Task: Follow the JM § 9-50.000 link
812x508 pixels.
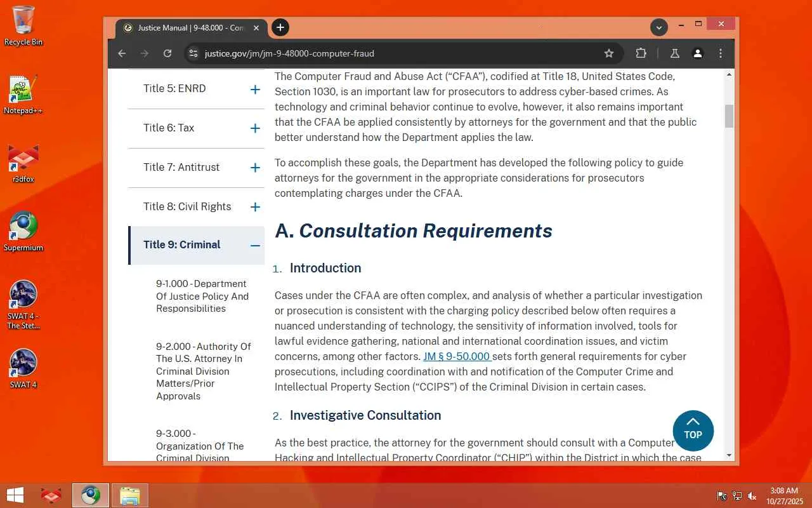Action: (457, 356)
